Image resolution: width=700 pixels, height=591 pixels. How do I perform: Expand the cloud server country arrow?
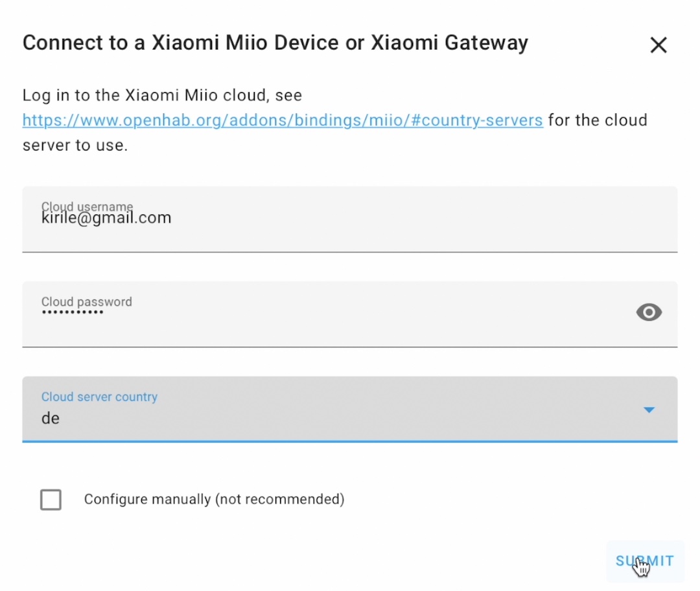(x=649, y=410)
